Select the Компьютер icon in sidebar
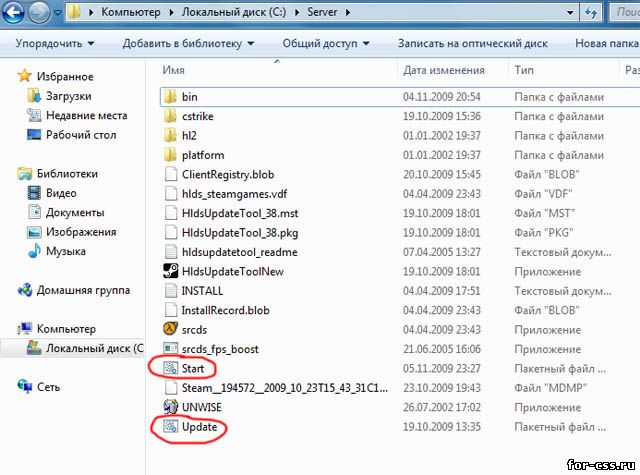640x475 pixels. coord(24,329)
